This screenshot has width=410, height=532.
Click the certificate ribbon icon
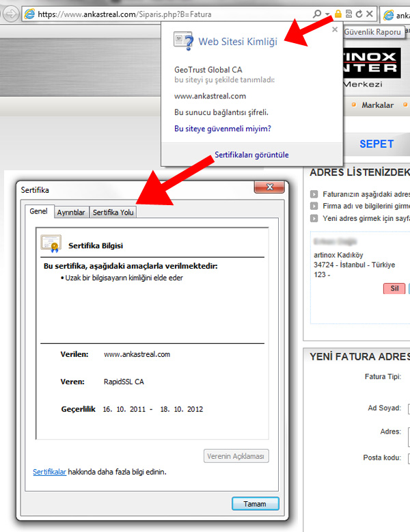click(x=51, y=243)
